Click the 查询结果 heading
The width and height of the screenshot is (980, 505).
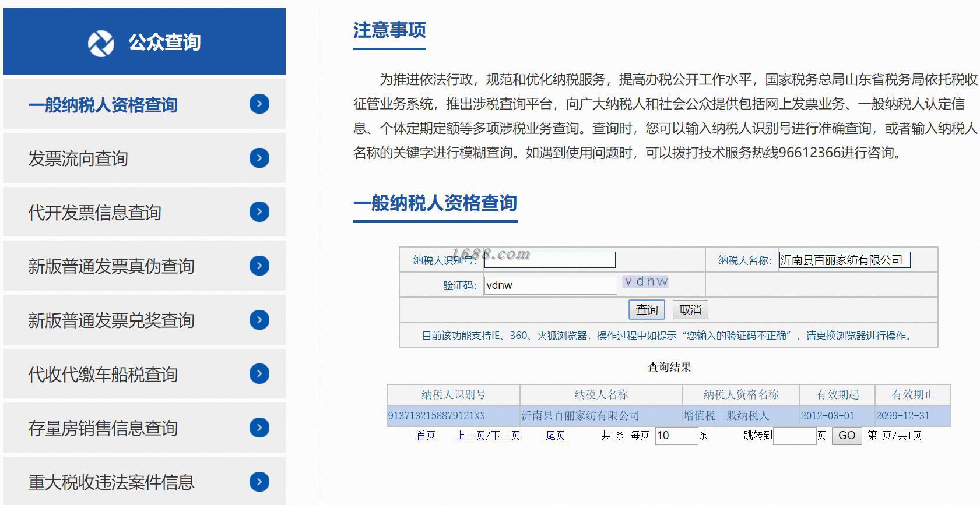click(669, 367)
